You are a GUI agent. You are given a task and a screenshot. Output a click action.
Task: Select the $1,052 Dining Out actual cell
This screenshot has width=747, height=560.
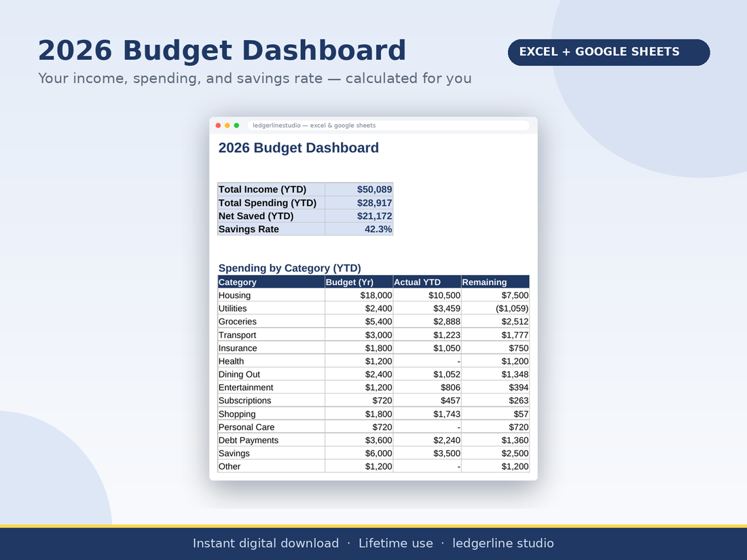pyautogui.click(x=427, y=374)
